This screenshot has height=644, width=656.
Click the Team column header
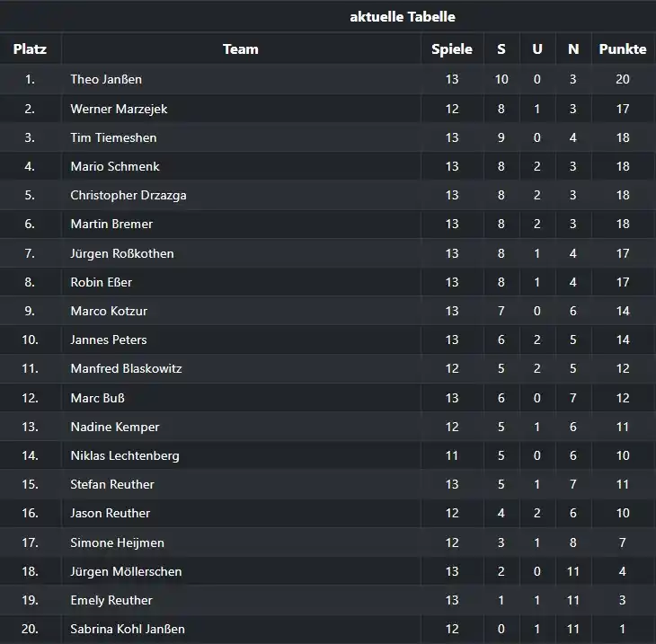tap(241, 49)
